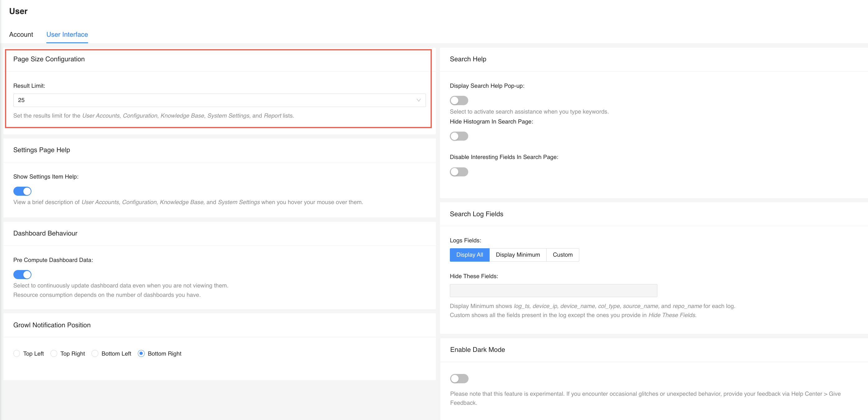Viewport: 868px width, 420px height.
Task: Disable Show Settings Item Help
Action: point(22,191)
